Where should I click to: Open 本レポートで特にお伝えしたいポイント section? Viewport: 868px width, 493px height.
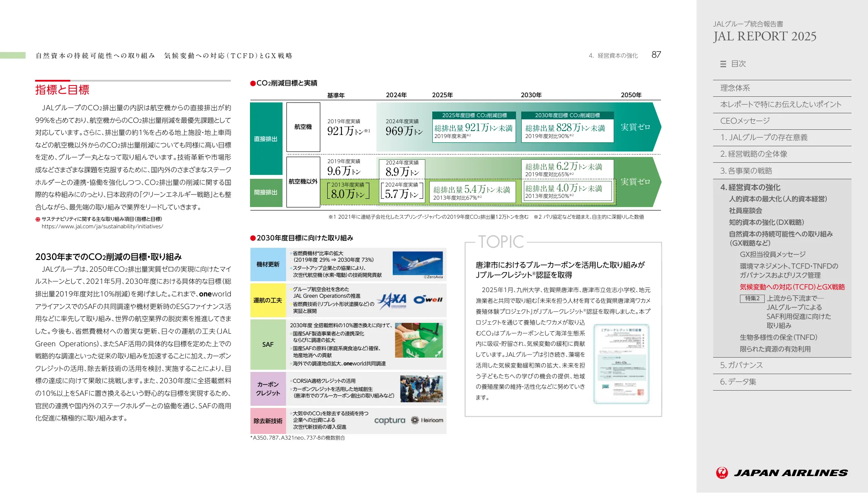coord(782,105)
